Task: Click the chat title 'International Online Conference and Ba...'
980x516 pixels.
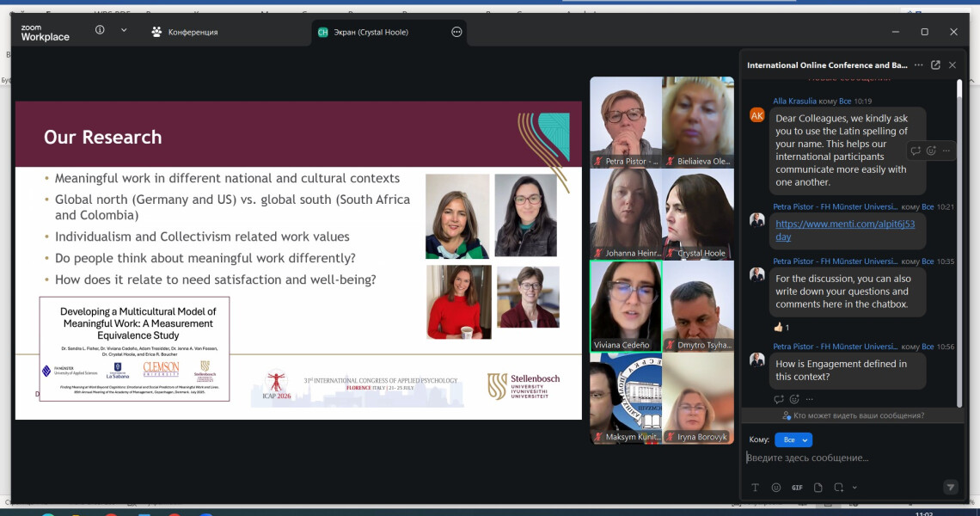Action: click(827, 65)
